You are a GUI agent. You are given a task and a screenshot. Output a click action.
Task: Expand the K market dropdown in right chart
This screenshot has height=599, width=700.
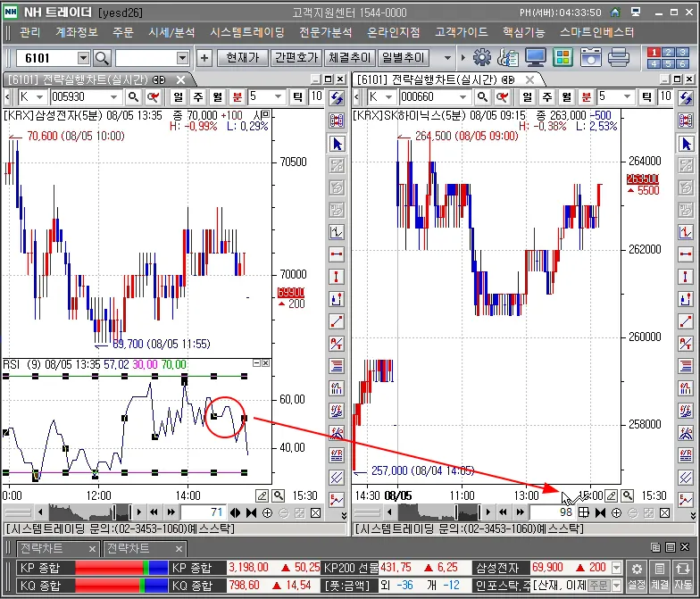click(389, 96)
